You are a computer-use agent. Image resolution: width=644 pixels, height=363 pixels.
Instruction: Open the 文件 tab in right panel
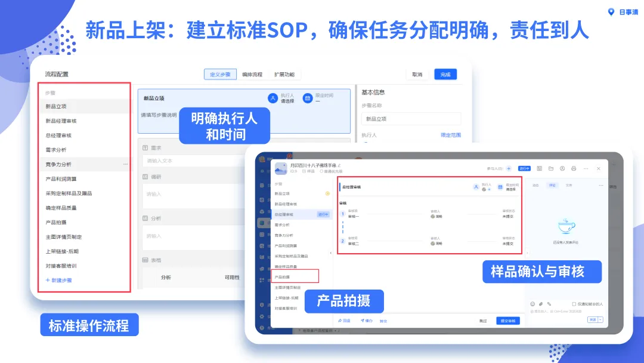569,186
